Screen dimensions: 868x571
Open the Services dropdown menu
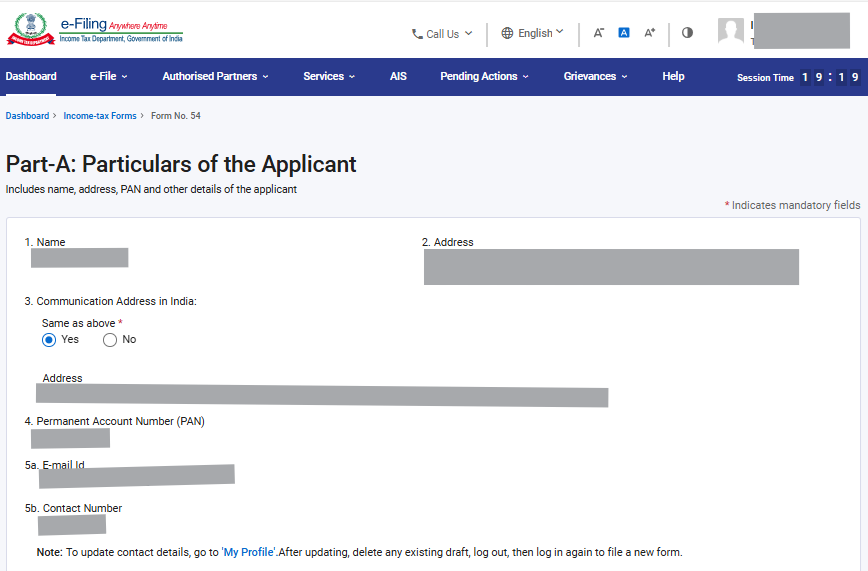coord(329,76)
